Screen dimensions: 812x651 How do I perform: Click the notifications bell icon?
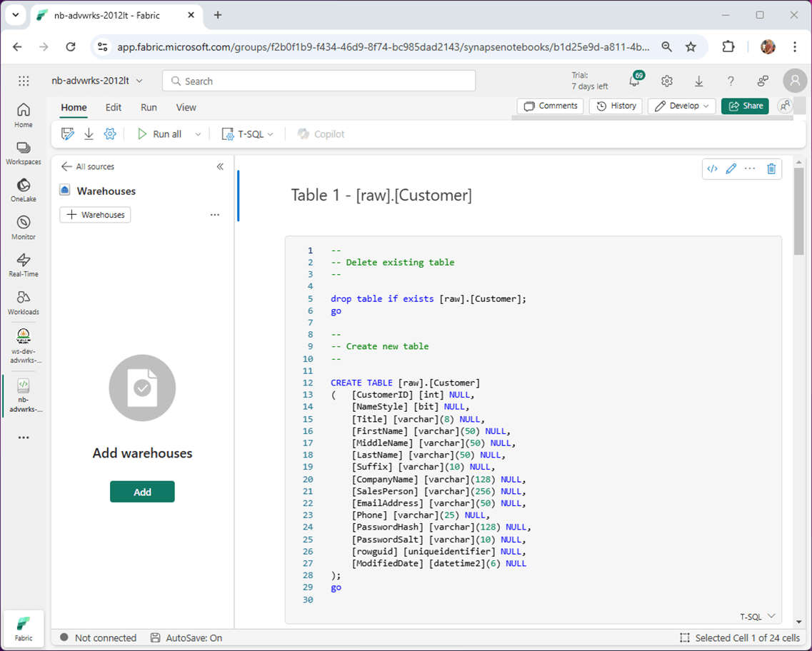(x=634, y=81)
